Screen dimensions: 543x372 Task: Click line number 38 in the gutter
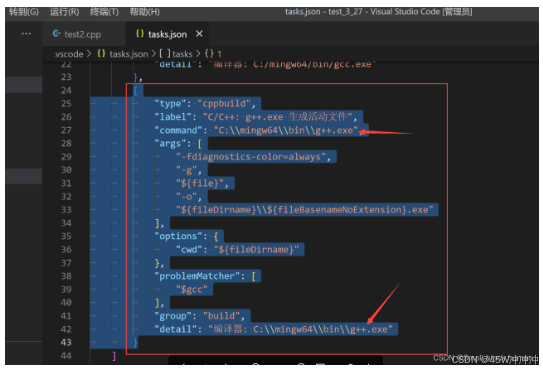click(66, 276)
